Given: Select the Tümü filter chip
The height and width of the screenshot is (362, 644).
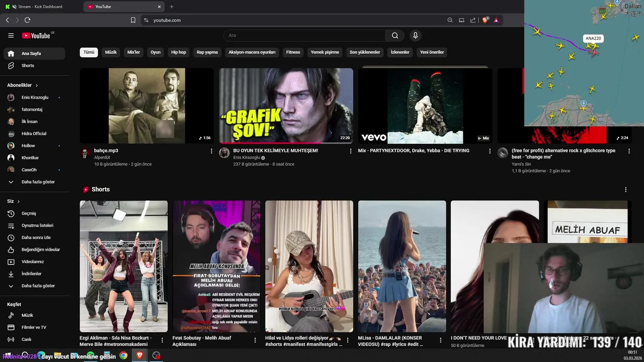Looking at the screenshot, I should click(x=89, y=52).
